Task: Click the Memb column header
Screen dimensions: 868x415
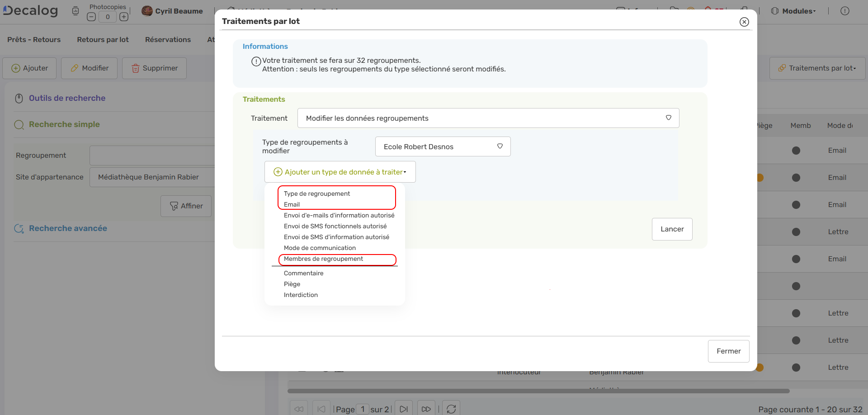Action: [800, 126]
